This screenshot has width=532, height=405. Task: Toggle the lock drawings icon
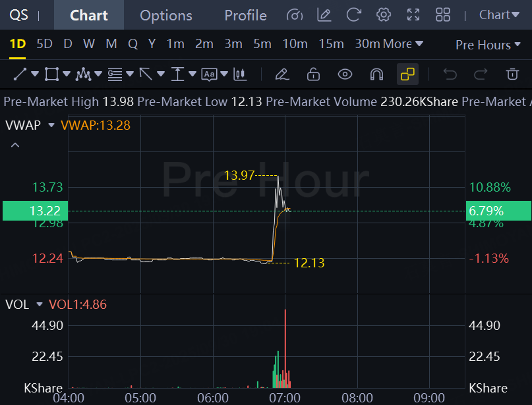click(313, 74)
